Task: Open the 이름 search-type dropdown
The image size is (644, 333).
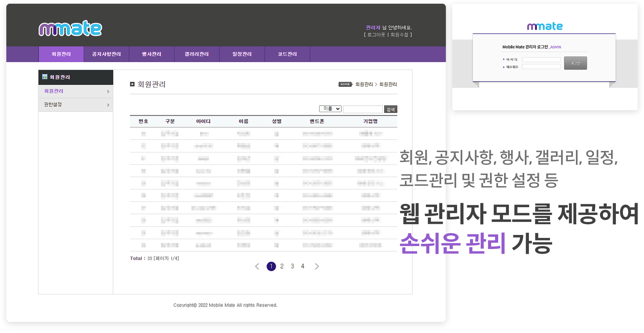Action: coord(330,109)
